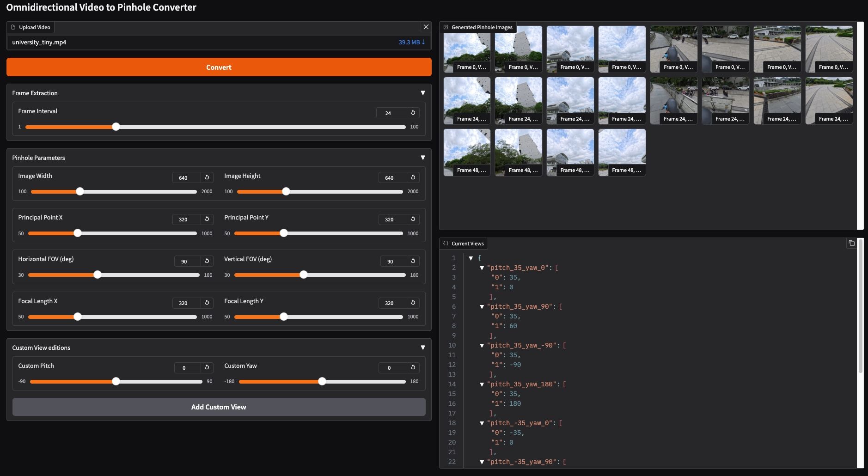Copy the Current Views JSON
Image resolution: width=868 pixels, height=476 pixels.
(x=851, y=243)
